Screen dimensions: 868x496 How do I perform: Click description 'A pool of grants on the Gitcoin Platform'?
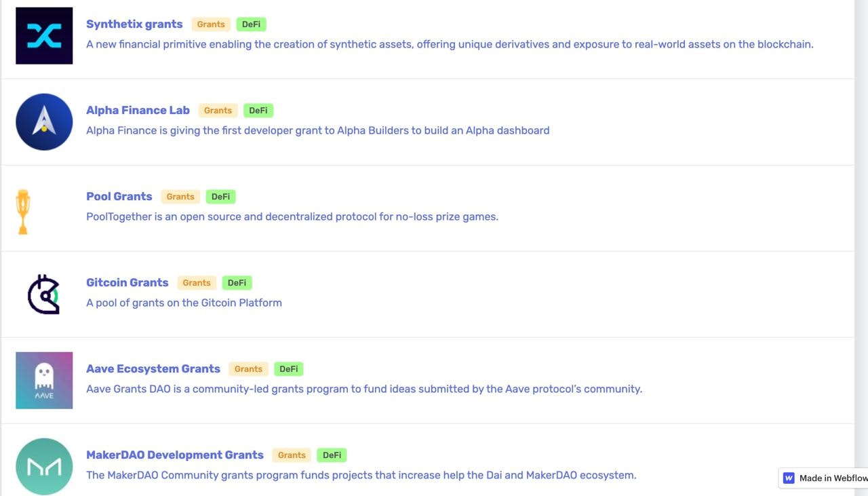[x=184, y=303]
